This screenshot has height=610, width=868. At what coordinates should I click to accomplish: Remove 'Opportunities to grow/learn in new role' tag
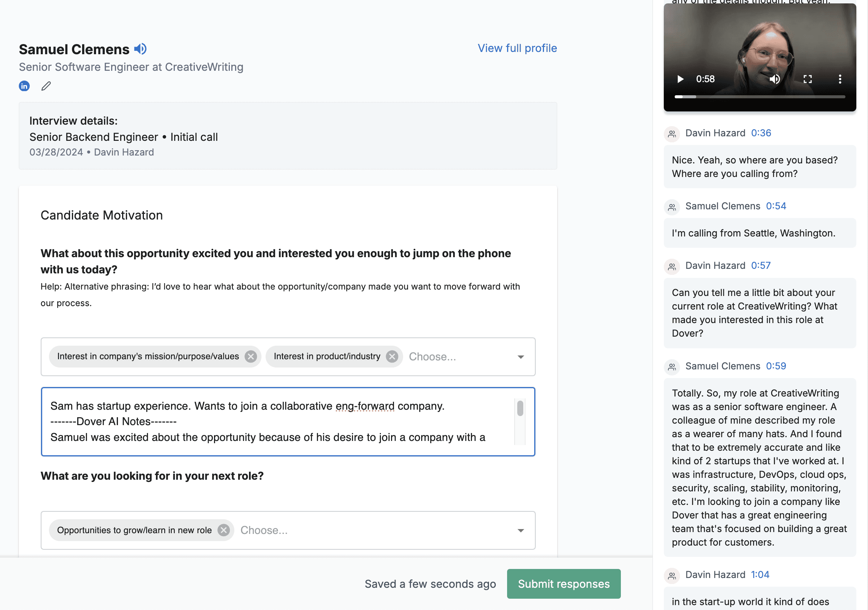coord(223,530)
